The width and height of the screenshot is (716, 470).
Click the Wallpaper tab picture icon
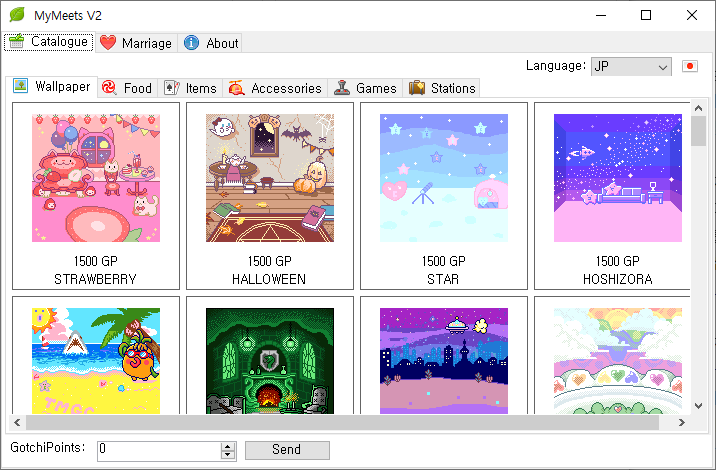pos(21,85)
